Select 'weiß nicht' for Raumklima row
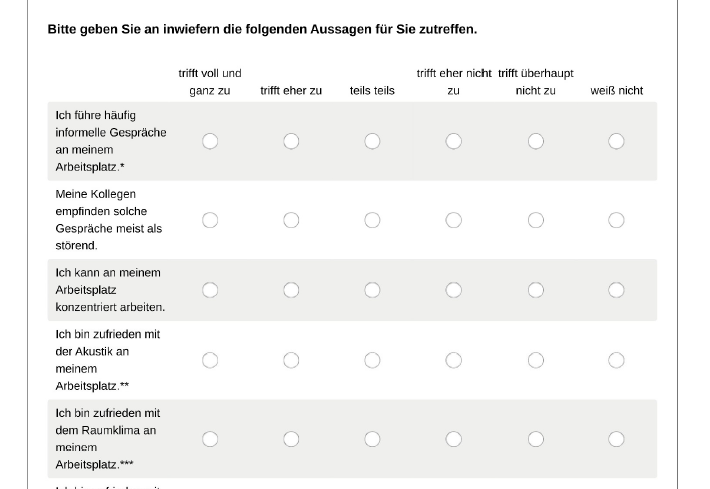The image size is (710, 489). [616, 439]
